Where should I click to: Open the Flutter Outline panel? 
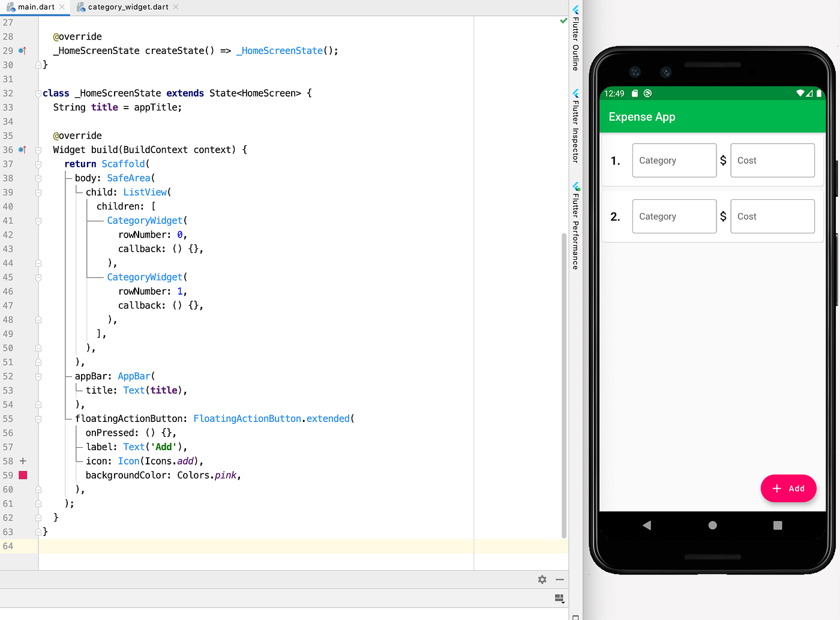point(575,39)
